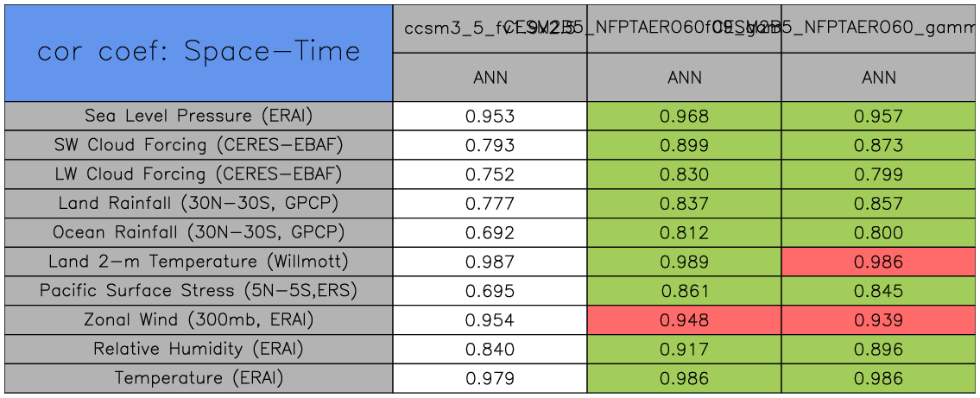The height and width of the screenshot is (398, 980).
Task: Select the Zonal Wind (300mb, ERAI) label
Action: pyautogui.click(x=199, y=320)
